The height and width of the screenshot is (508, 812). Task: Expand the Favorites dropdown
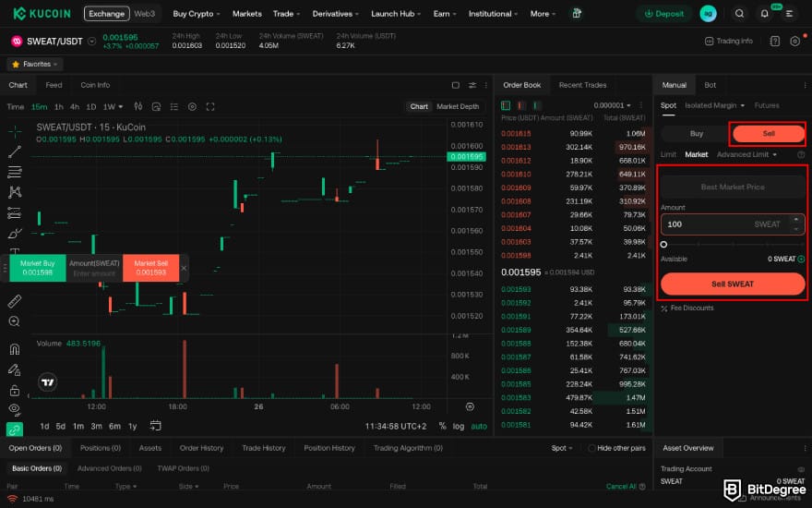tap(35, 65)
